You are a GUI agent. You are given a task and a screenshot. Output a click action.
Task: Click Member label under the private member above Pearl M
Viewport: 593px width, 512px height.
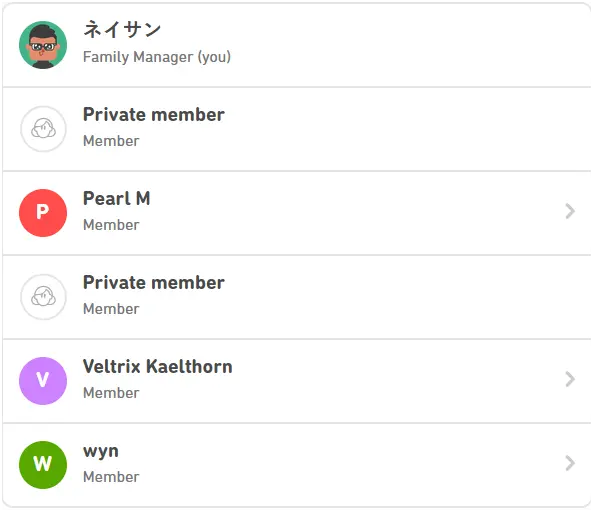tap(111, 141)
